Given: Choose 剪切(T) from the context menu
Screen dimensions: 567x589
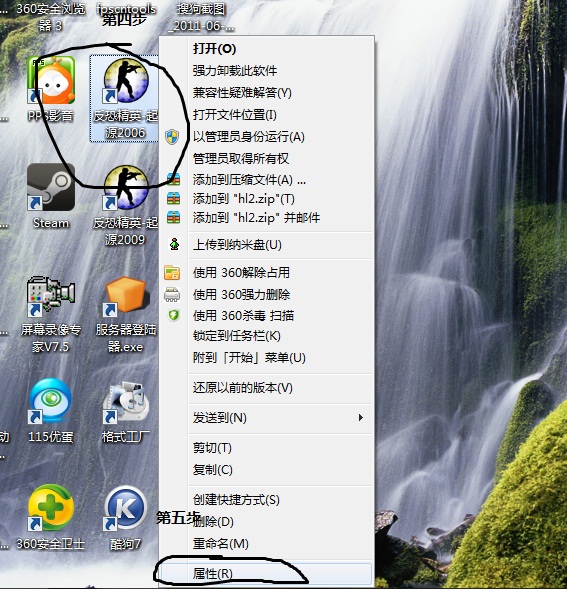Looking at the screenshot, I should click(x=212, y=448).
